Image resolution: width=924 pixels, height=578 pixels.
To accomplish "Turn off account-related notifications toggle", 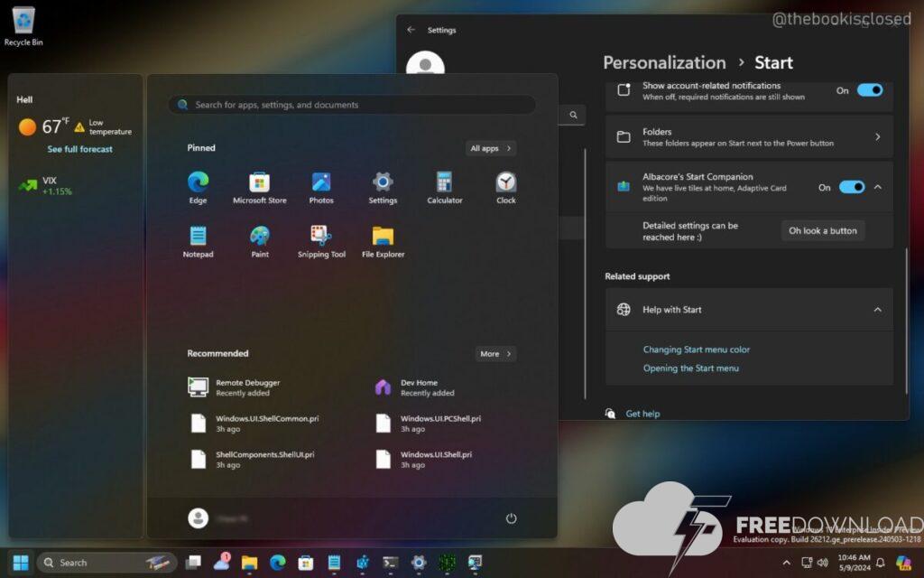I will point(869,90).
